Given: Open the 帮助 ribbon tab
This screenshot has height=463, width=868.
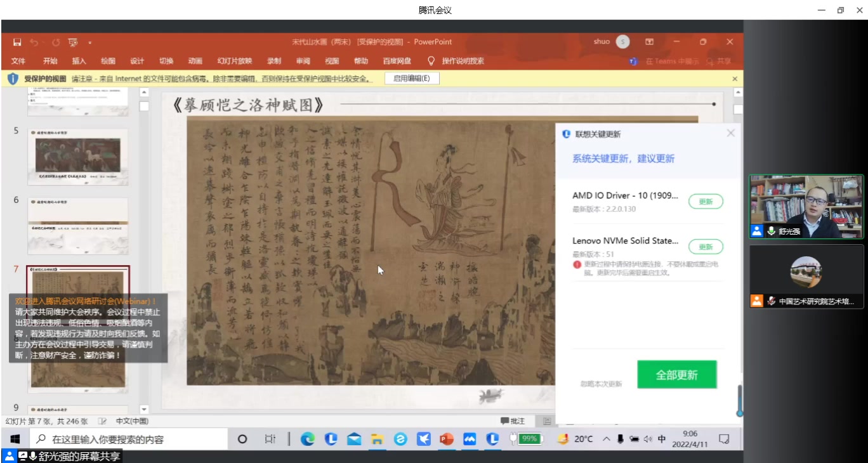Looking at the screenshot, I should [x=361, y=61].
